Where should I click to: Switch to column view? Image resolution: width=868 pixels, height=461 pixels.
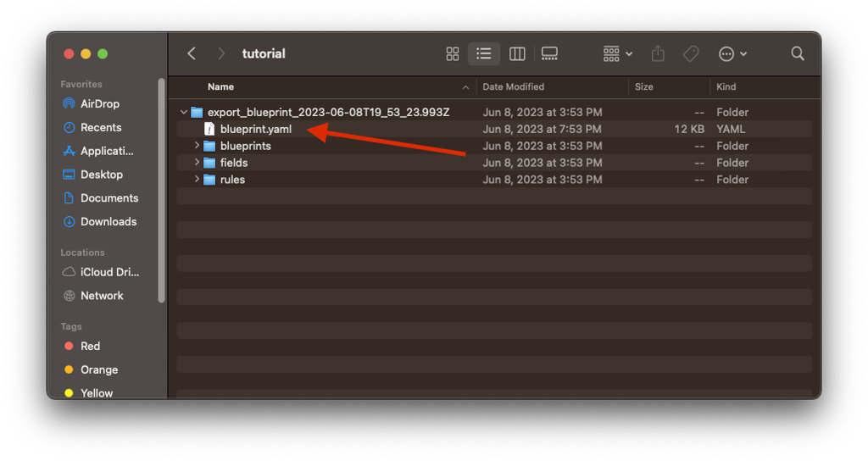pos(517,53)
